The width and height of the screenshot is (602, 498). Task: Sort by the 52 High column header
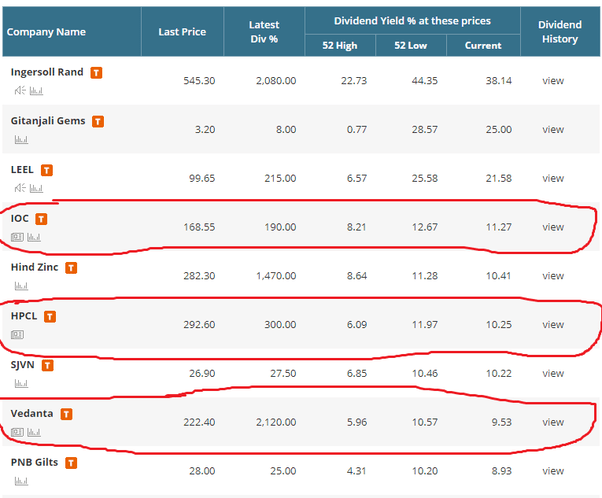tap(340, 45)
